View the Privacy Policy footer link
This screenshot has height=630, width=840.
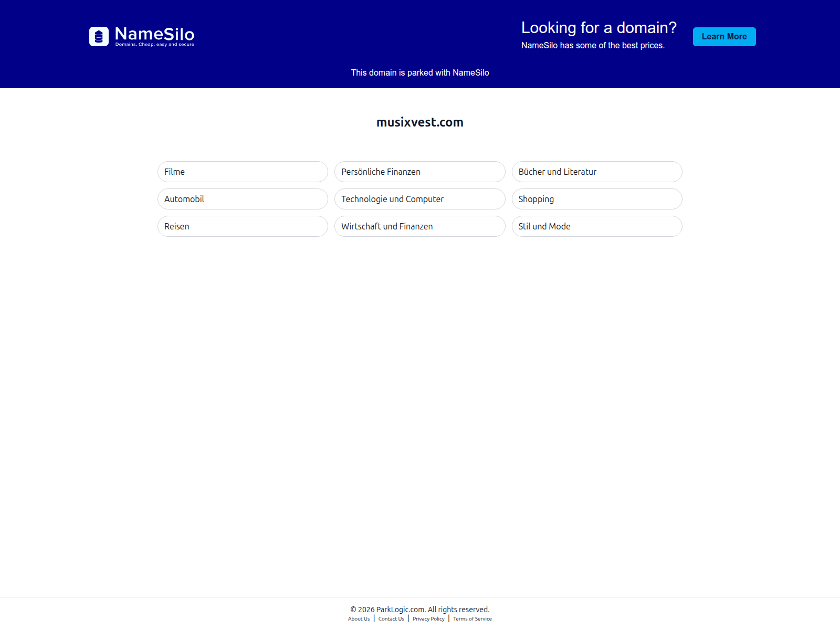tap(428, 619)
